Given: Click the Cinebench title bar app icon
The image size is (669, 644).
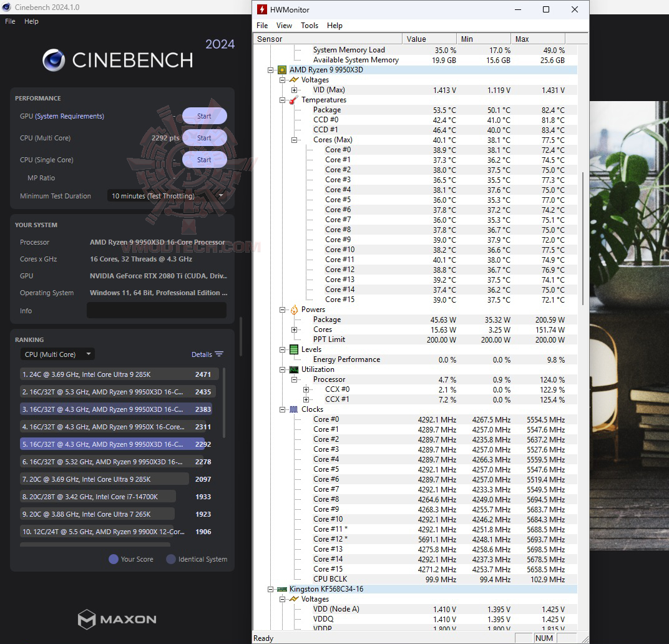Looking at the screenshot, I should (x=6, y=7).
